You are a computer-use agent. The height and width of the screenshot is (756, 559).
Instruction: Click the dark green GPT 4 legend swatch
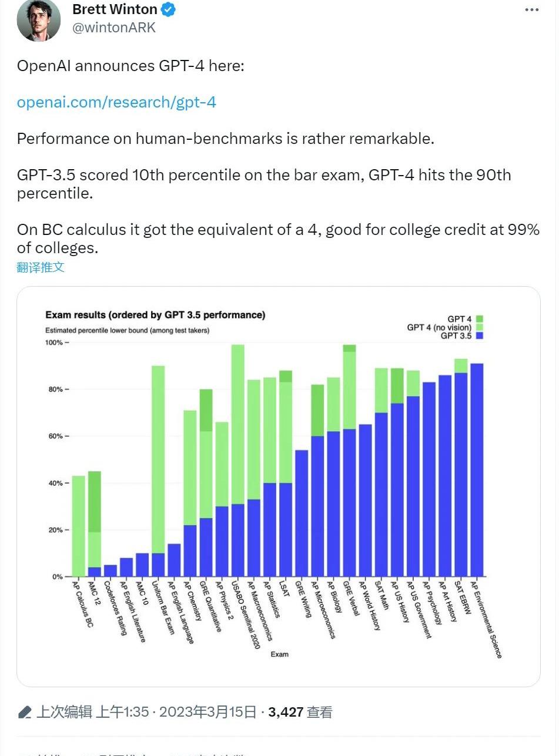pyautogui.click(x=480, y=319)
